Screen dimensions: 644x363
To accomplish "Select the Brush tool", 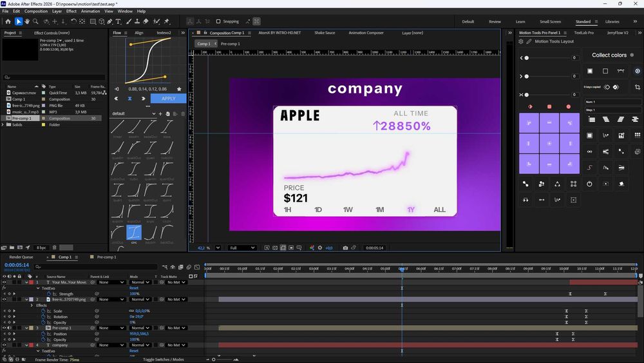I will 129,21.
